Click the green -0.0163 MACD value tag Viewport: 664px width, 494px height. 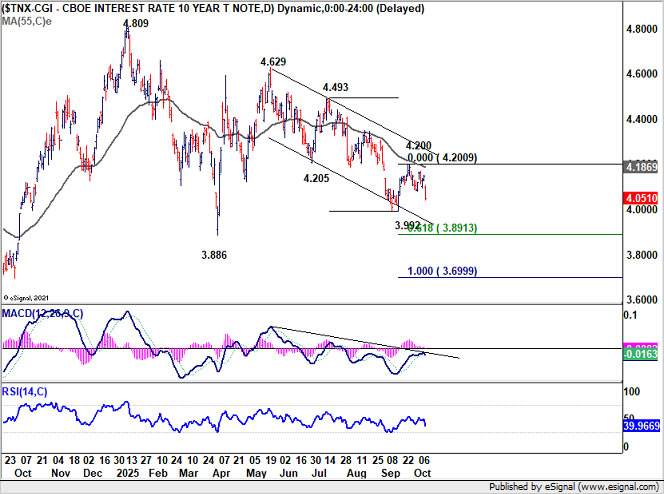click(640, 354)
